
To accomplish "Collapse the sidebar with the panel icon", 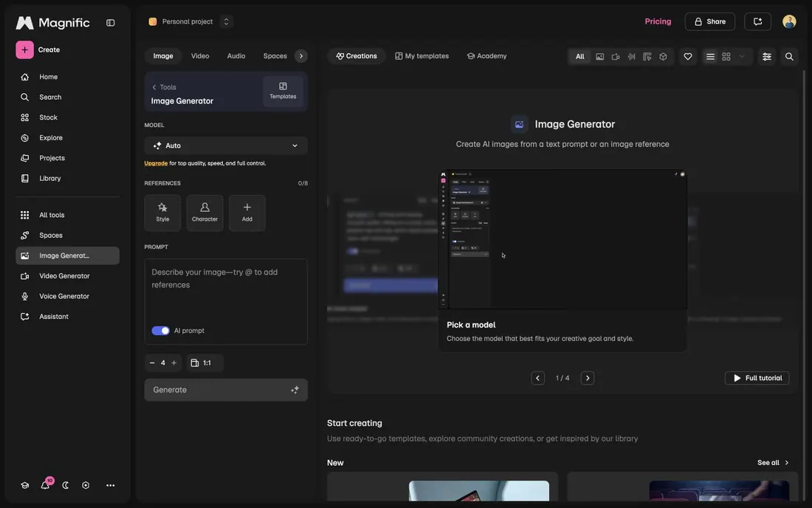I will [110, 22].
